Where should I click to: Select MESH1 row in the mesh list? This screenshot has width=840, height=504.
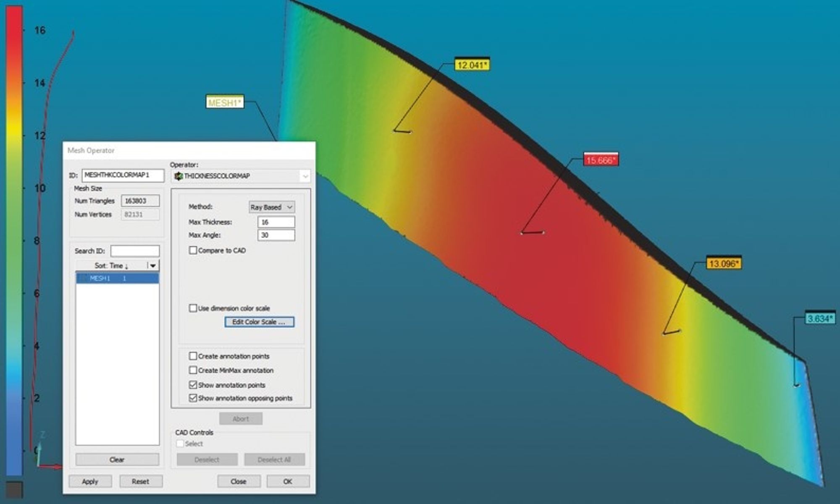tap(117, 278)
